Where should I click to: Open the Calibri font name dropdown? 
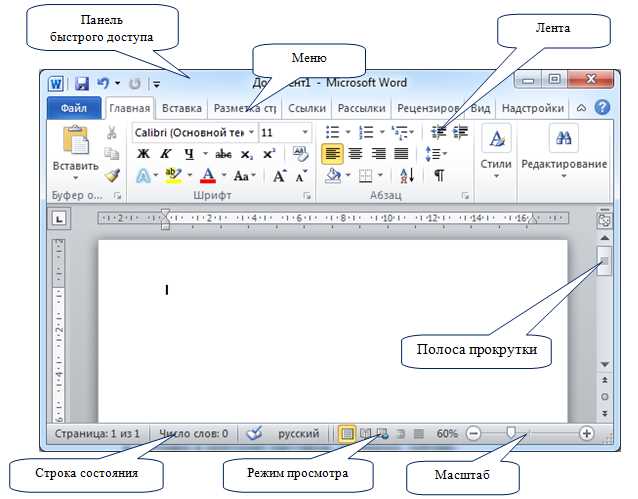tap(251, 132)
